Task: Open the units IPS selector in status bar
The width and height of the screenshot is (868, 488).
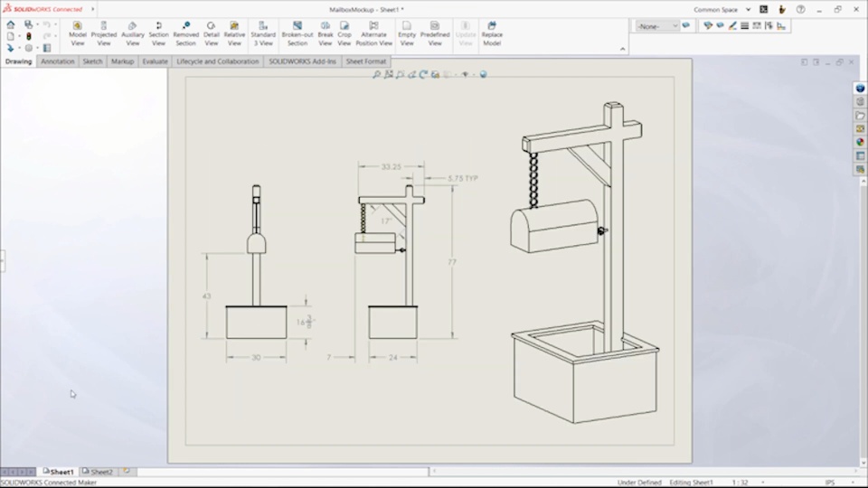Action: pos(830,483)
